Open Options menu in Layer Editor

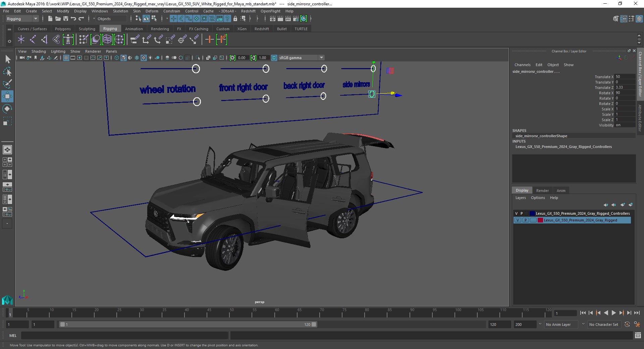538,198
